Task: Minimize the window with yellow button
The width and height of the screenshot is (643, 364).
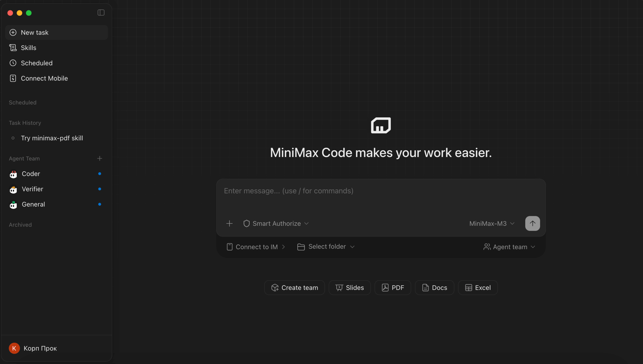Action: coord(20,13)
